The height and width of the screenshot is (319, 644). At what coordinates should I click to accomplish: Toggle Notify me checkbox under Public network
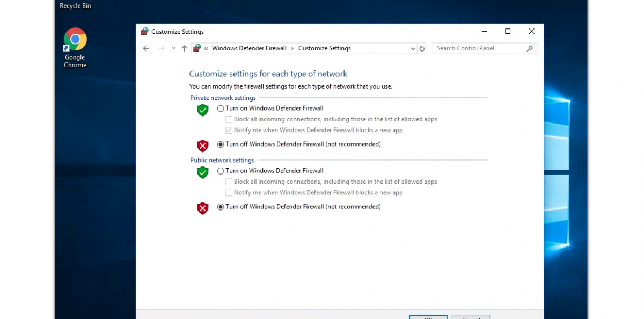coord(229,192)
